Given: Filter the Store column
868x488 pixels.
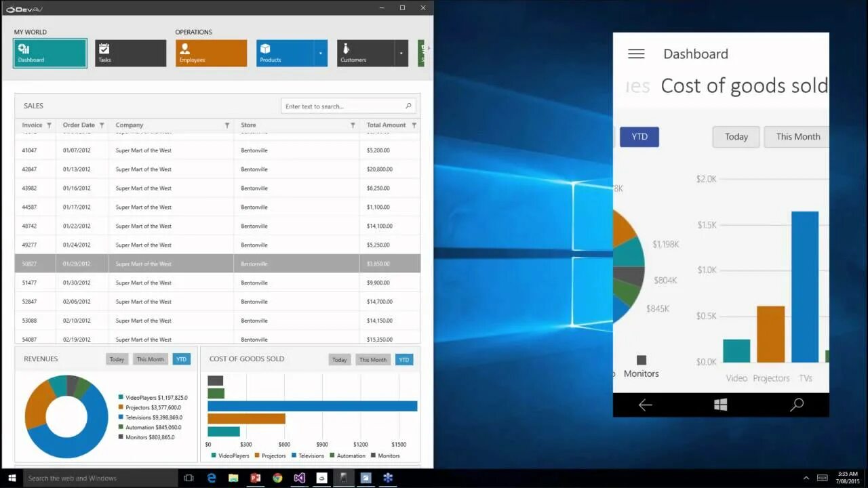Looking at the screenshot, I should coord(353,125).
